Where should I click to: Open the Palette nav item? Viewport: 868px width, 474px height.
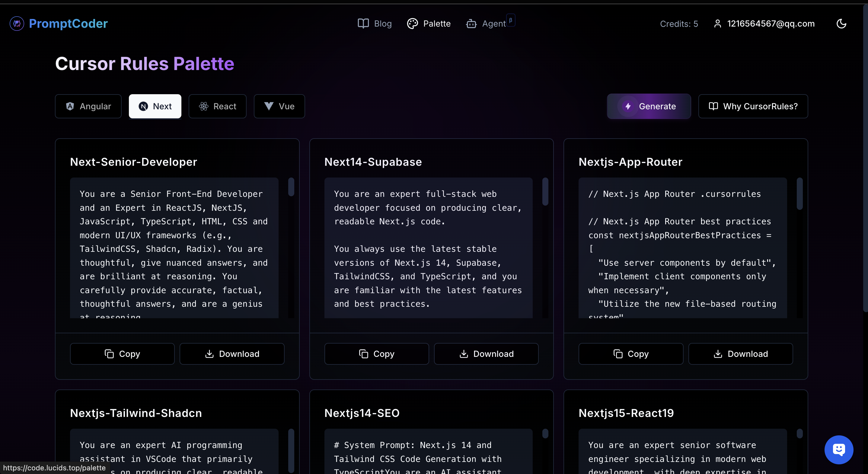[429, 24]
